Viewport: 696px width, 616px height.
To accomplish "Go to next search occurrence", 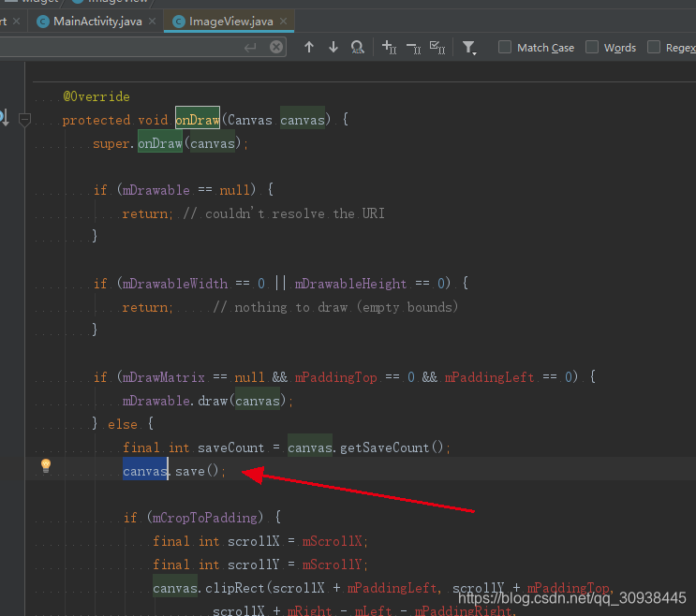I will click(333, 47).
